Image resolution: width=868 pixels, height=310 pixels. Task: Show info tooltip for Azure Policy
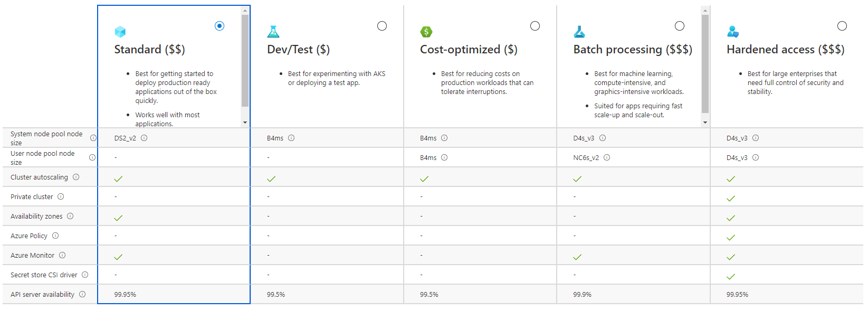55,236
